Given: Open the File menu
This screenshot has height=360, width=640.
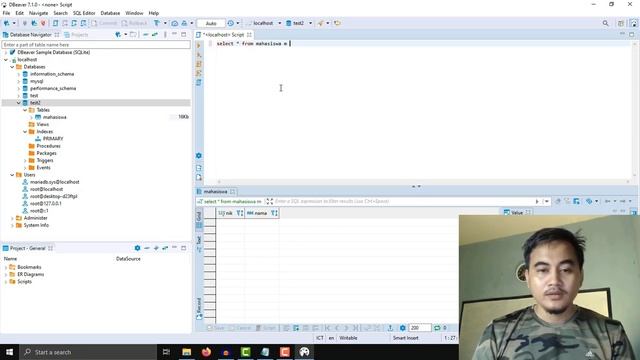Looking at the screenshot, I should click(6, 13).
